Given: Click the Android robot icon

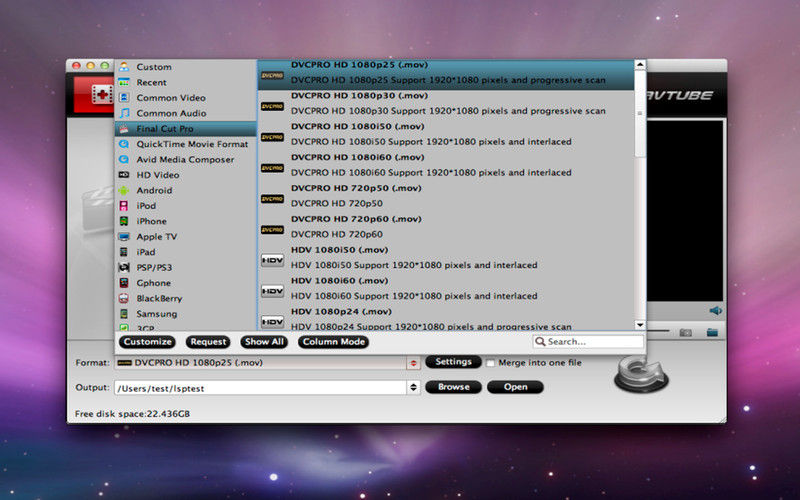Looking at the screenshot, I should (x=124, y=190).
